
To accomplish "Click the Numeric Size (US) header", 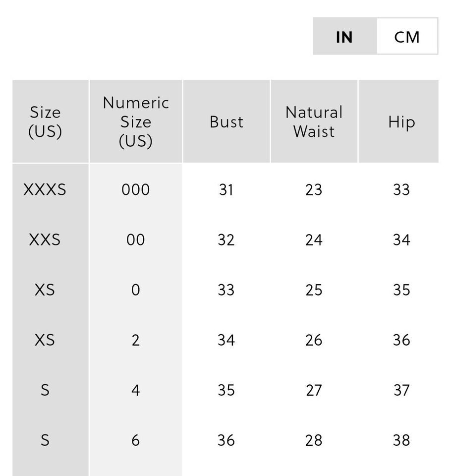I will click(x=136, y=121).
